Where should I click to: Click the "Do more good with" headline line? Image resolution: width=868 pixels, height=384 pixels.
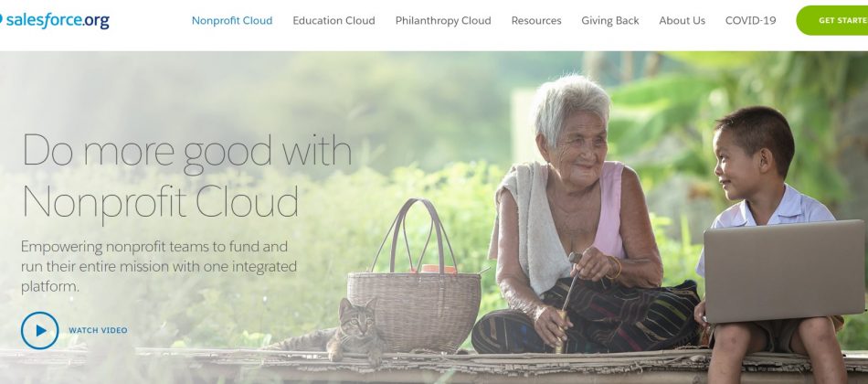pos(187,151)
